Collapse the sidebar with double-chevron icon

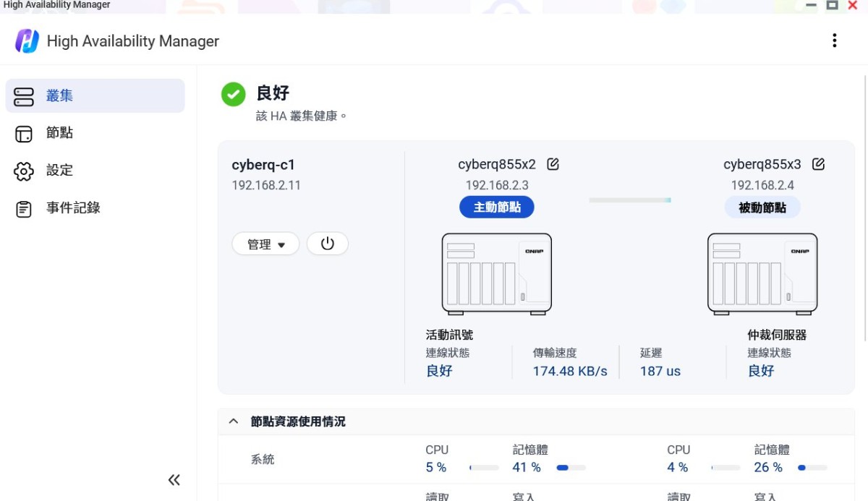pyautogui.click(x=174, y=480)
